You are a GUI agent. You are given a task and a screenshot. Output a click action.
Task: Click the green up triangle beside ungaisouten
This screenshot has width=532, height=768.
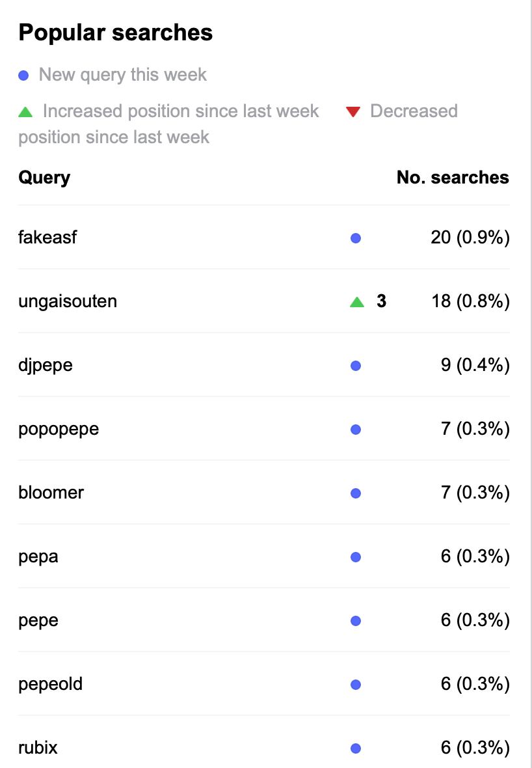pyautogui.click(x=357, y=302)
